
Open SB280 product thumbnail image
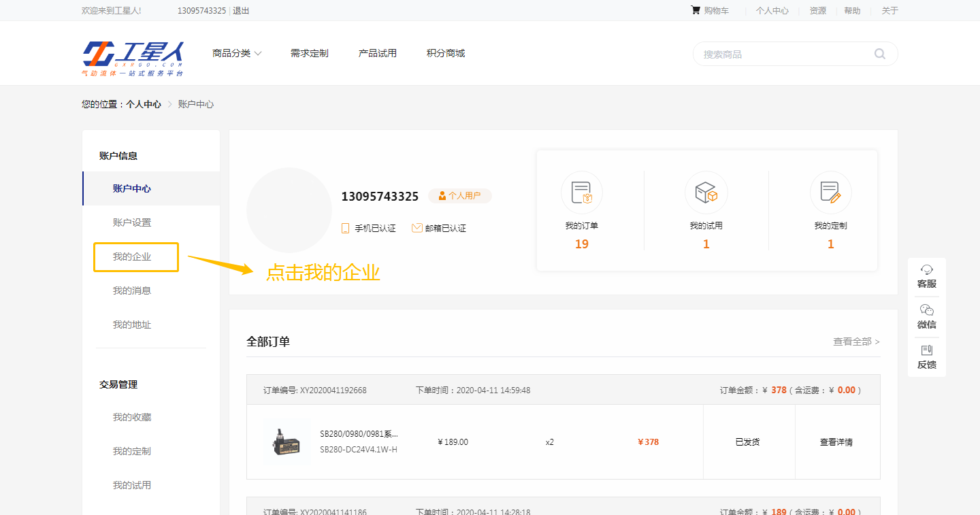click(x=287, y=442)
